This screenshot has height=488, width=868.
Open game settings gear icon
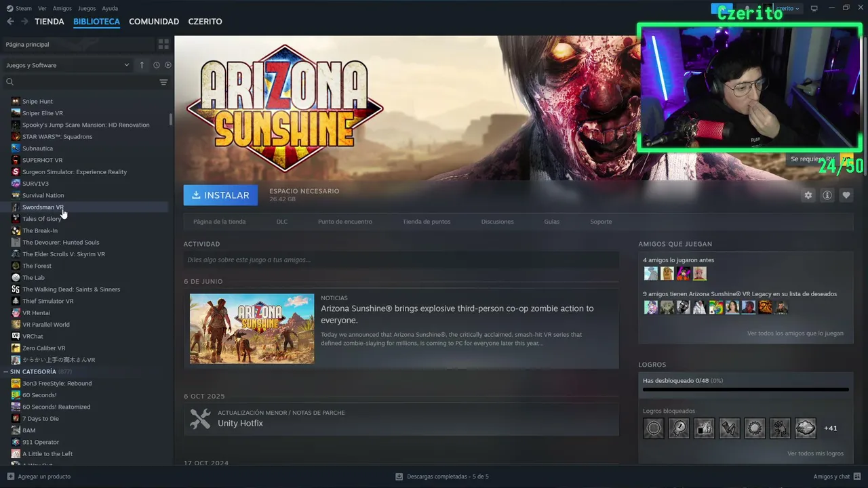[808, 195]
